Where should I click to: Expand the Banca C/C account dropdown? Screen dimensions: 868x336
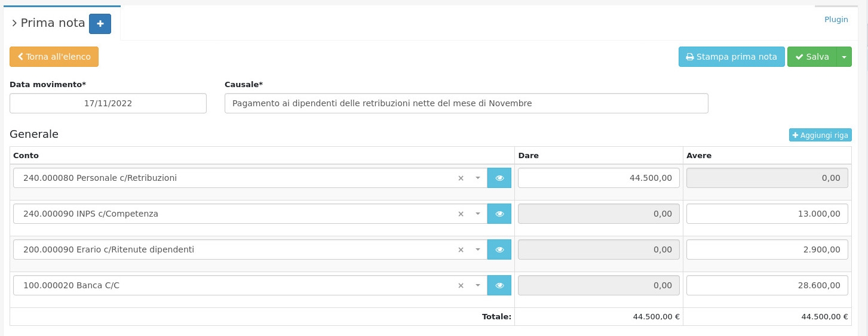477,285
